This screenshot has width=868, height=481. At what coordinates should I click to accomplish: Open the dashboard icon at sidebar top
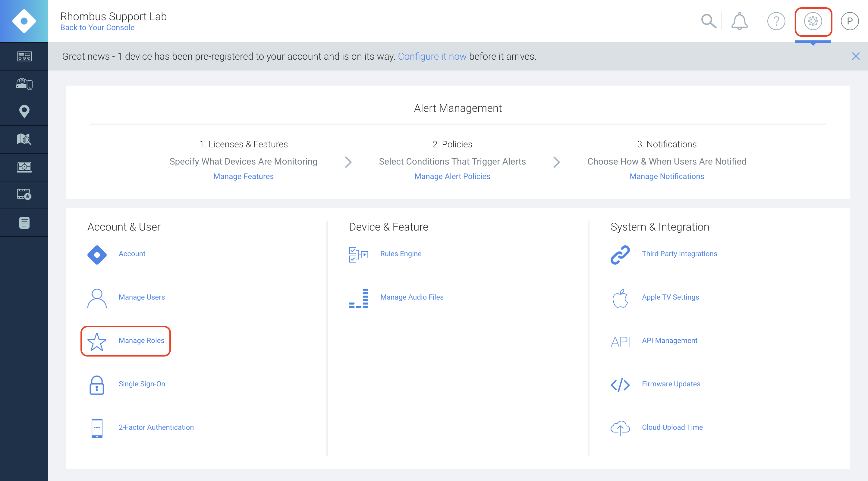(24, 56)
